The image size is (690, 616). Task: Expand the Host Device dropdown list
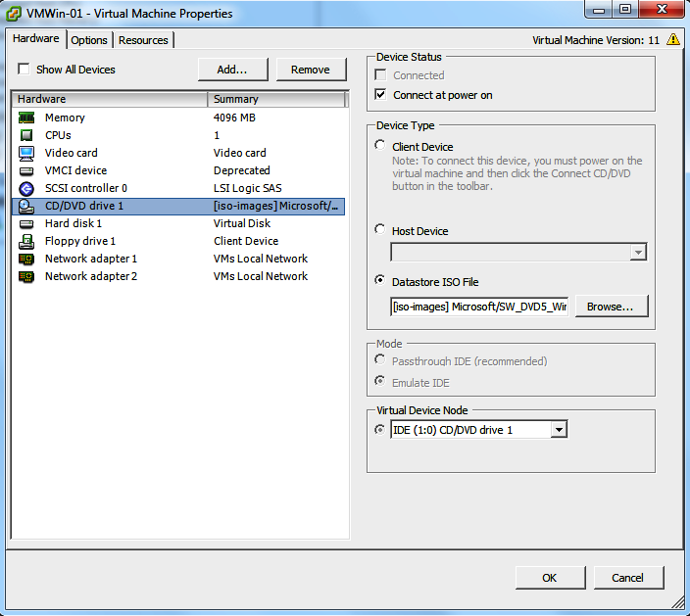(638, 253)
